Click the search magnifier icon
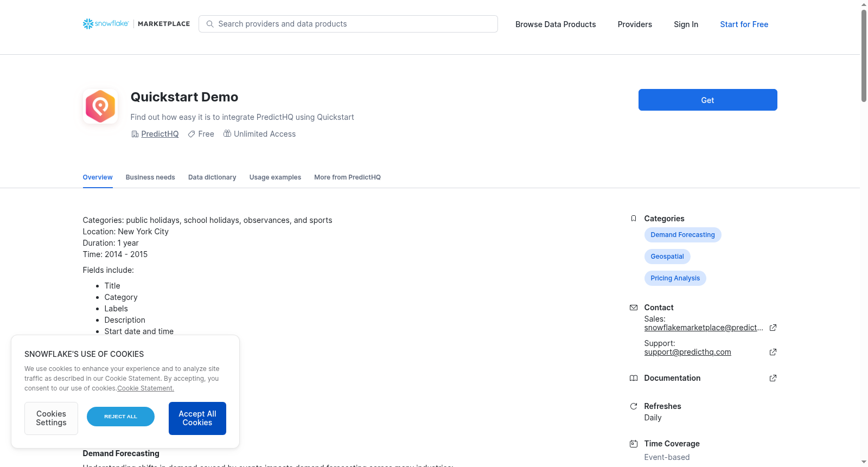The image size is (868, 467). pyautogui.click(x=210, y=24)
